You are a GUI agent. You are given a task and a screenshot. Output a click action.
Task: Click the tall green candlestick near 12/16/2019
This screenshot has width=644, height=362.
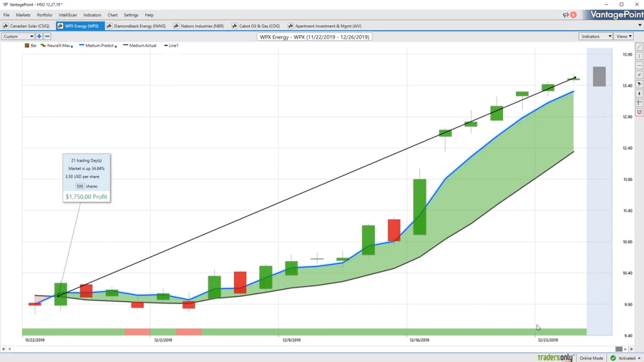tap(419, 207)
